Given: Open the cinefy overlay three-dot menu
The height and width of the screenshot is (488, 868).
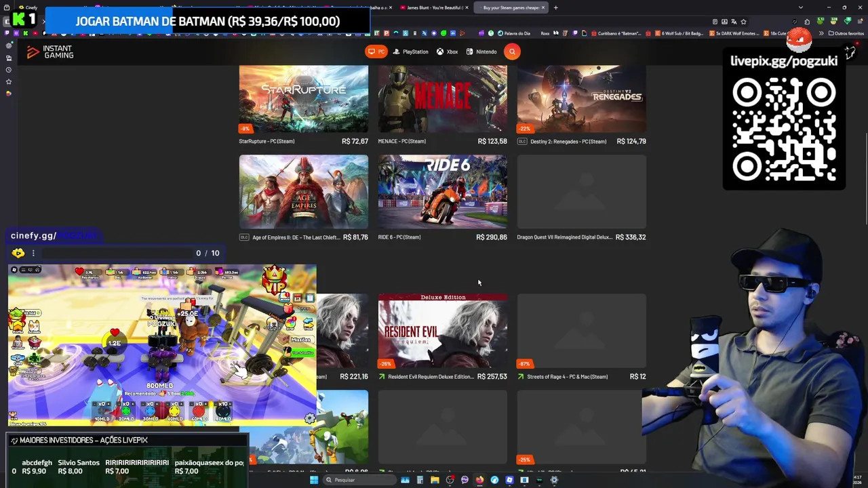Looking at the screenshot, I should [x=33, y=253].
